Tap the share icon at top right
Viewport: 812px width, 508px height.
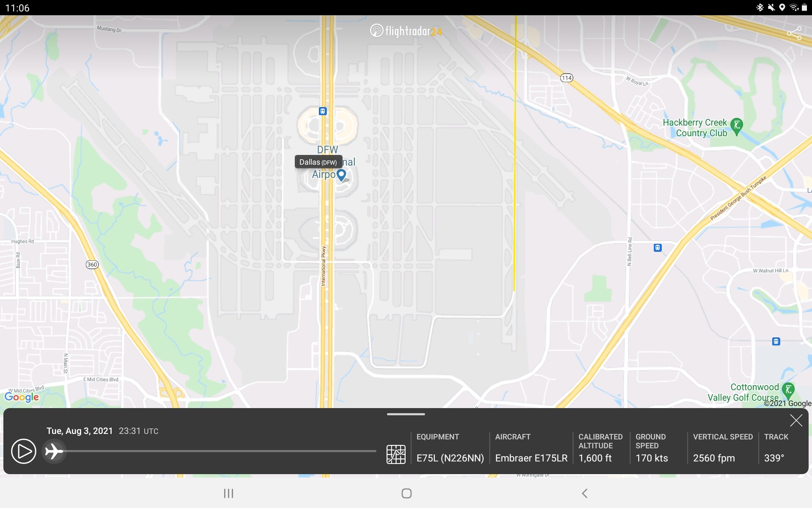794,33
